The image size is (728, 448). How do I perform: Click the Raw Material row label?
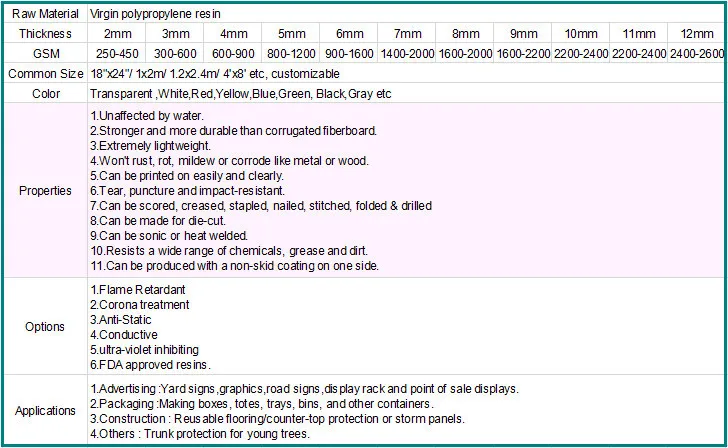pos(45,14)
